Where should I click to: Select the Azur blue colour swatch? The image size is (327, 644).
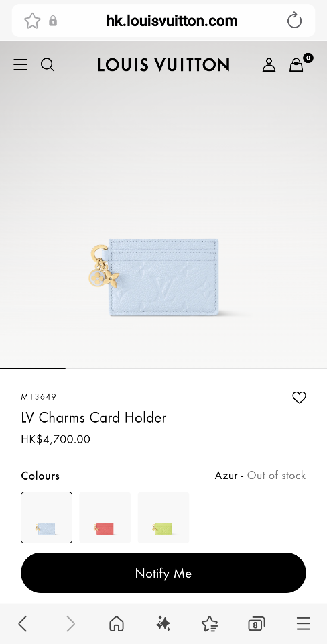point(47,517)
